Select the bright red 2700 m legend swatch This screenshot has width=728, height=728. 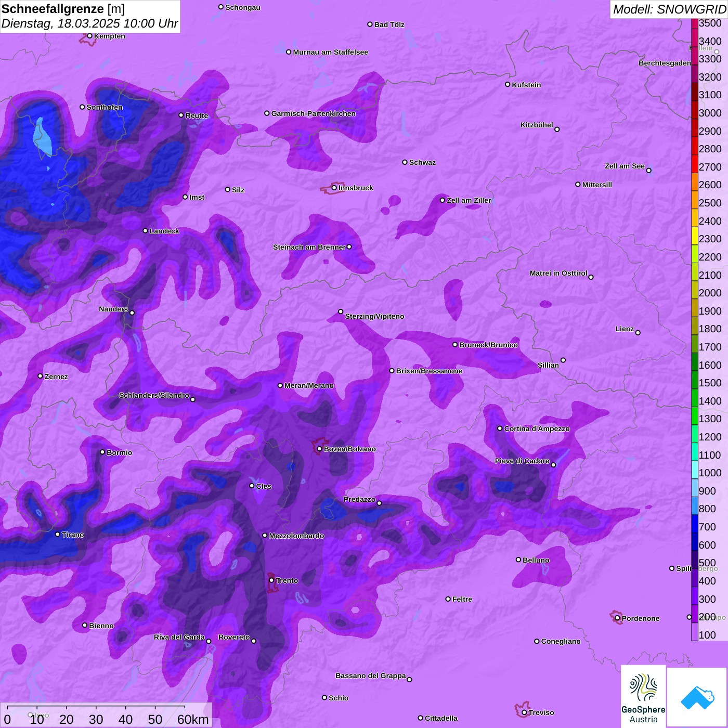[695, 164]
